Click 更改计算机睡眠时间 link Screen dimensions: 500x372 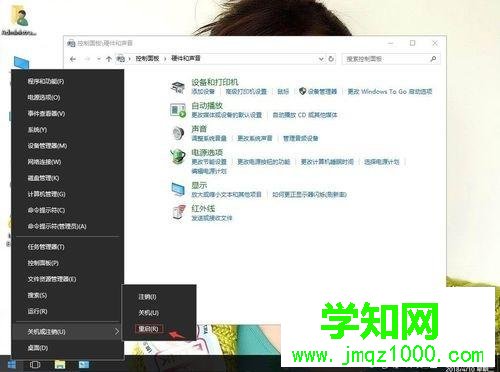(x=327, y=162)
